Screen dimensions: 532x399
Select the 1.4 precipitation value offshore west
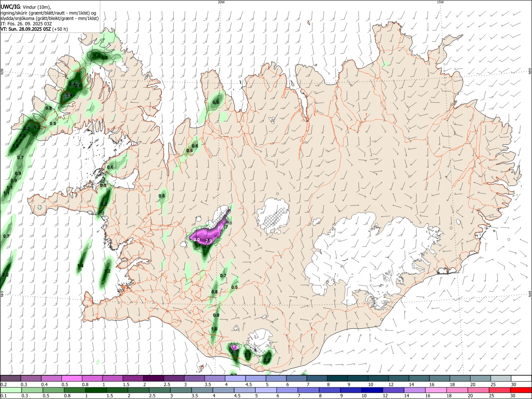tap(81, 266)
